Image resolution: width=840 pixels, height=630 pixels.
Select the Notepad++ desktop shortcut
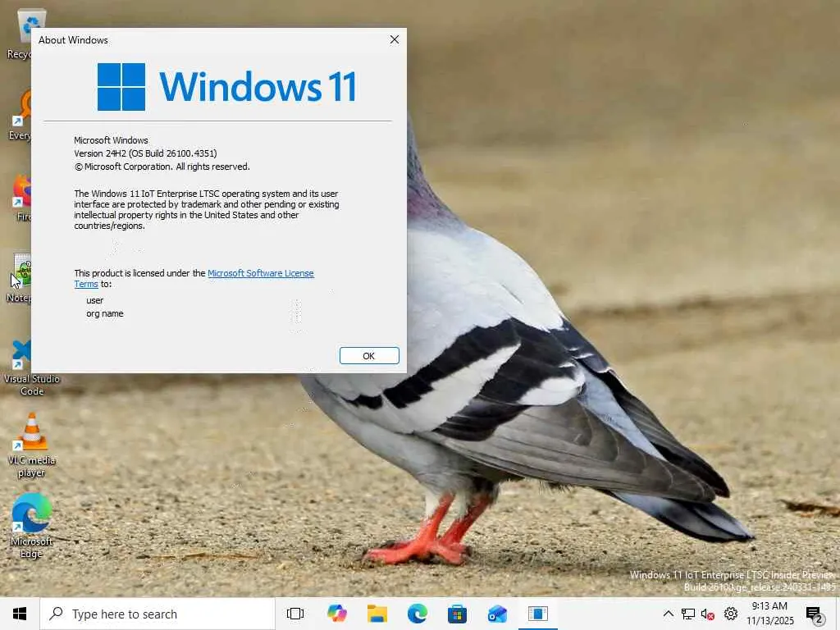pyautogui.click(x=21, y=279)
